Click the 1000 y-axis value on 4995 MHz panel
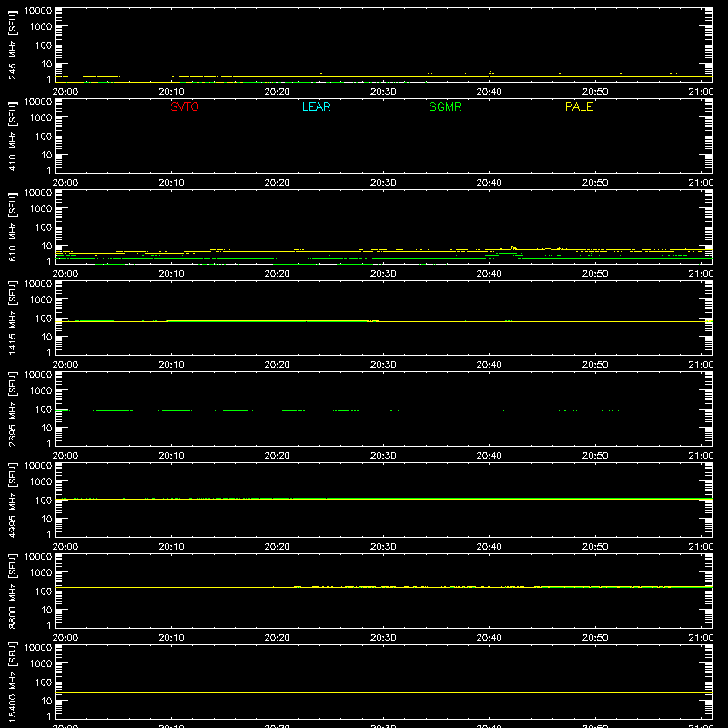This screenshot has height=728, width=728. 41,482
